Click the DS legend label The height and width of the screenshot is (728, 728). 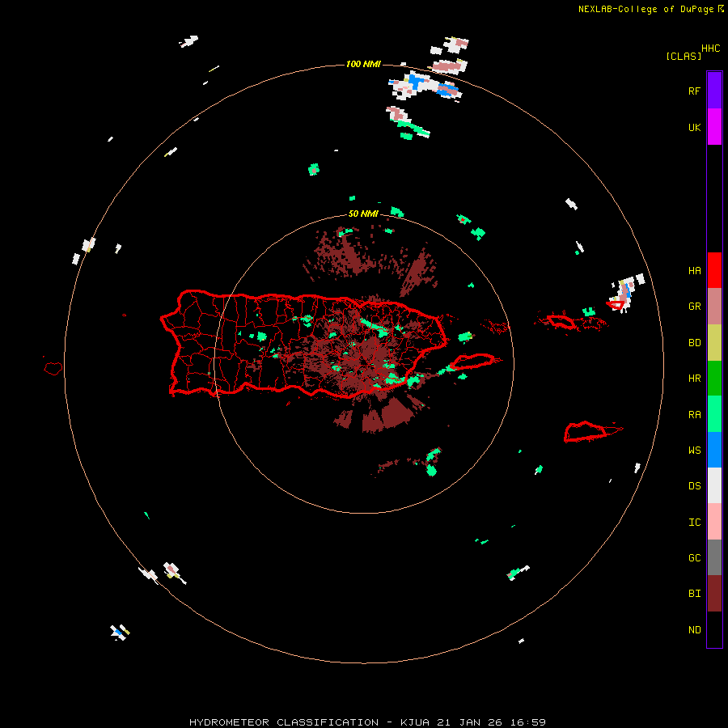pyautogui.click(x=694, y=485)
